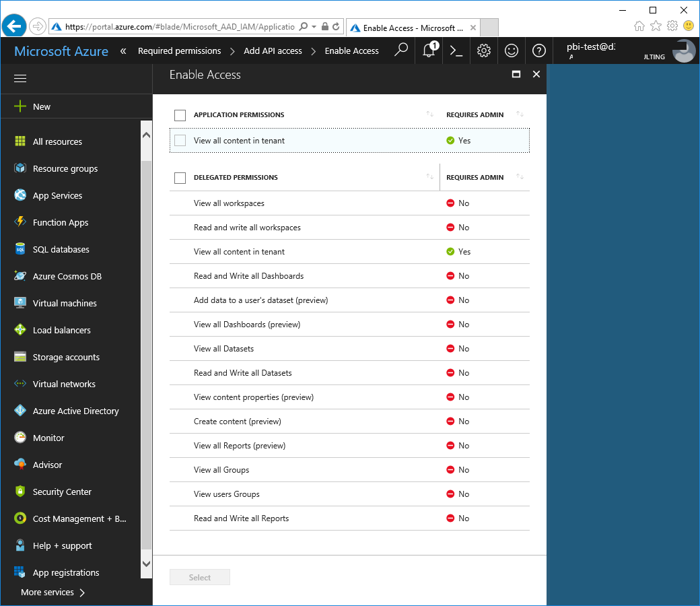Click the Enable Access breadcrumb
The width and height of the screenshot is (700, 606).
[x=352, y=51]
